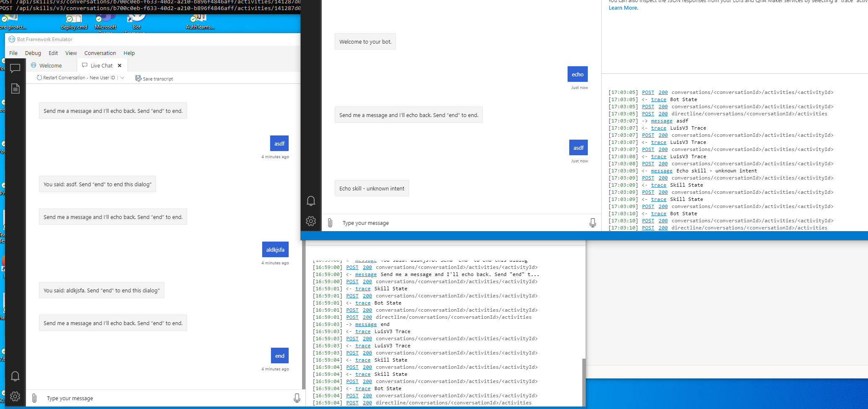This screenshot has height=409, width=868.
Task: Attach a file using the paperclip icon
Action: point(34,398)
